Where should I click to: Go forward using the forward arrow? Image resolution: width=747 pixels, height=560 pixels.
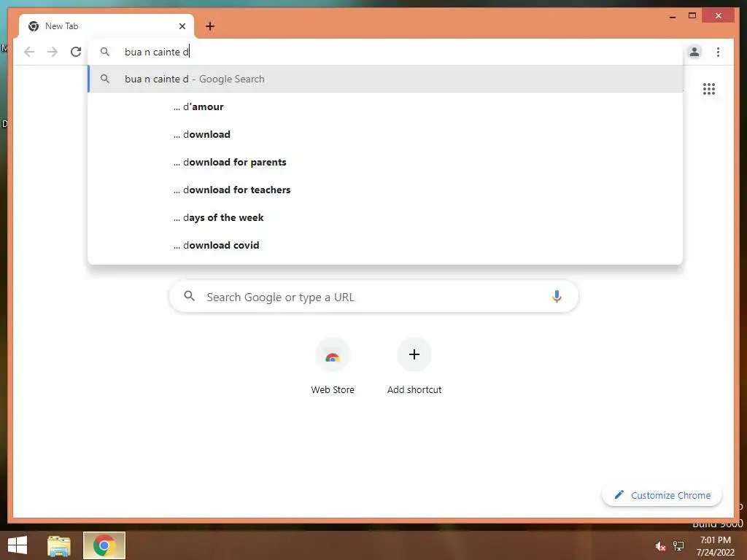pos(53,52)
